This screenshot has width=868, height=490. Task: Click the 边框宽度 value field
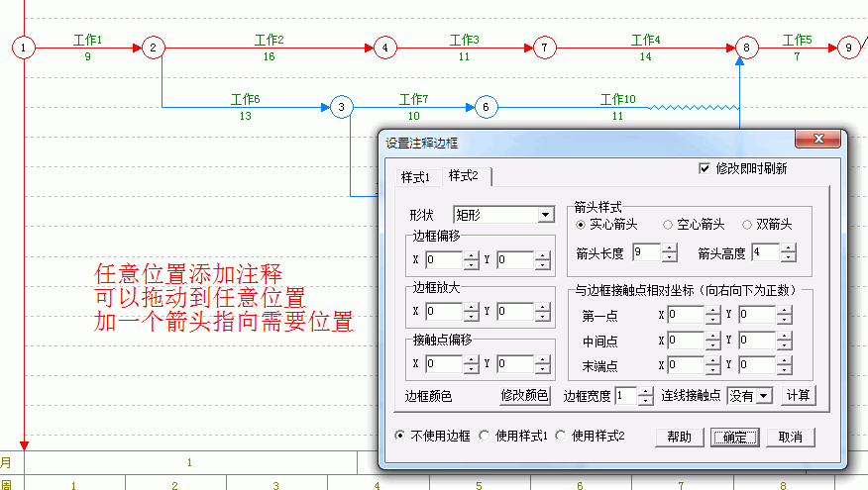point(625,395)
